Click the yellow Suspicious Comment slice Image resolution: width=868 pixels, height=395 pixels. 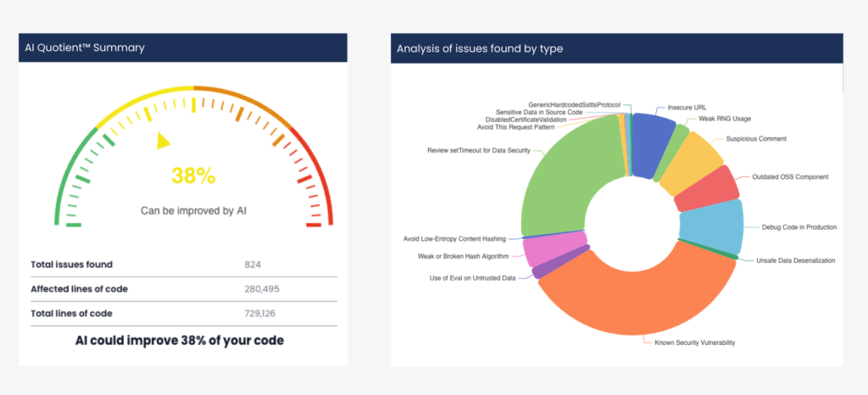click(x=691, y=164)
